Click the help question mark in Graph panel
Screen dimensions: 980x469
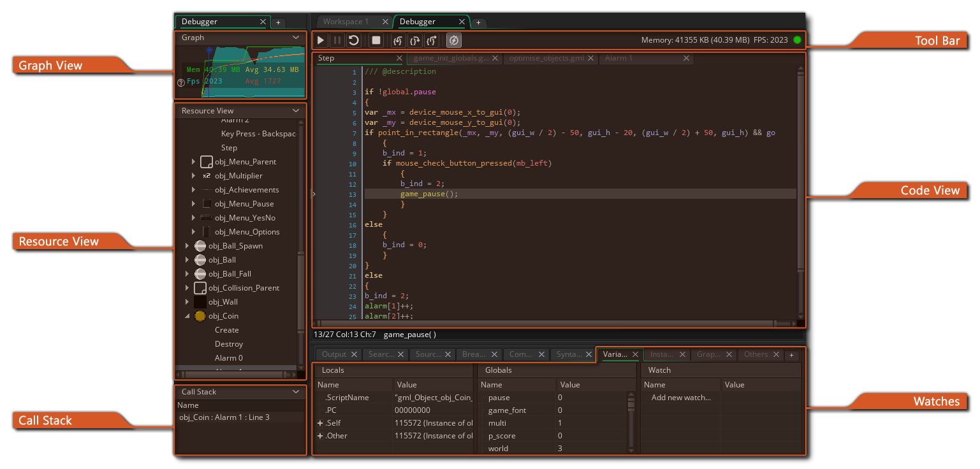[x=181, y=82]
